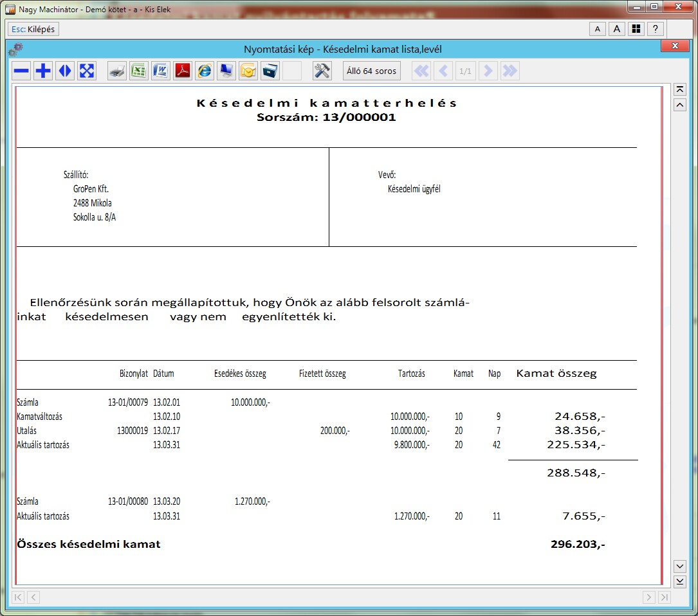The width and height of the screenshot is (698, 616).
Task: Click the archive drawer icon
Action: 270,71
